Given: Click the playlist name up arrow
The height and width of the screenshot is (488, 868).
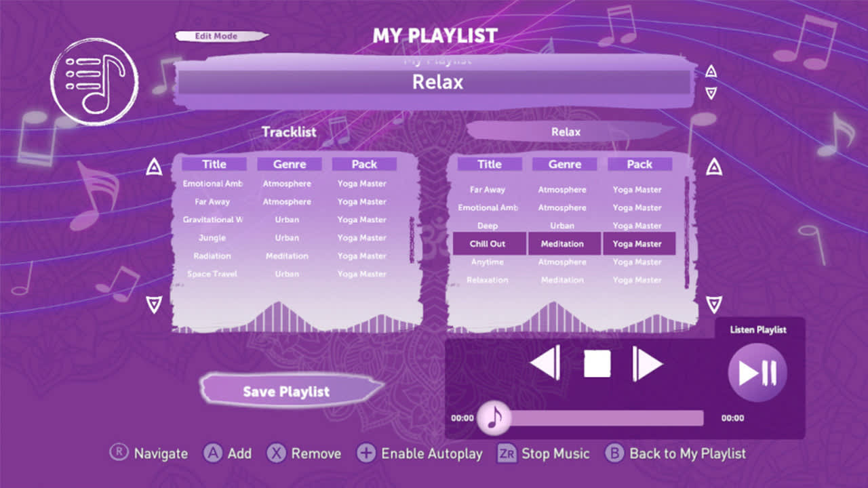Looking at the screenshot, I should coord(711,71).
